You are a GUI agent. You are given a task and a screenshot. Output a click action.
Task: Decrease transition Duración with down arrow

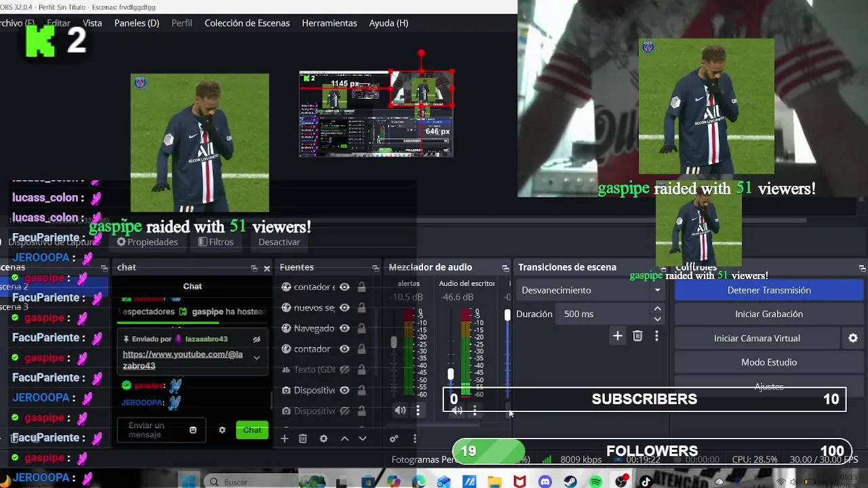click(657, 319)
